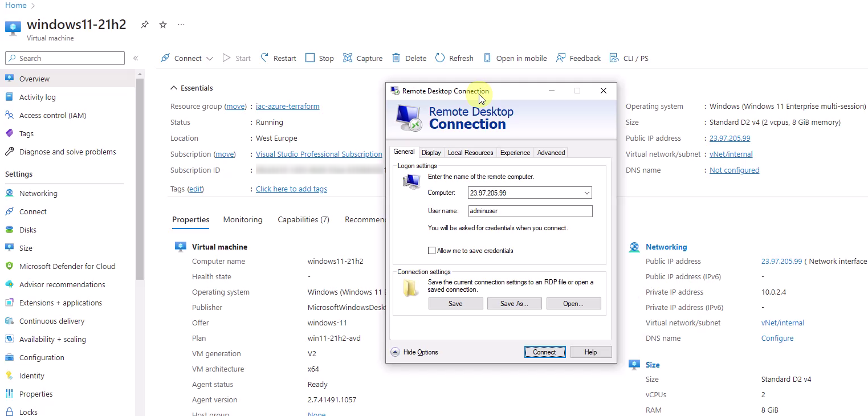Viewport: 868px width, 416px height.
Task: Open Tags in the sidebar
Action: click(x=67, y=133)
